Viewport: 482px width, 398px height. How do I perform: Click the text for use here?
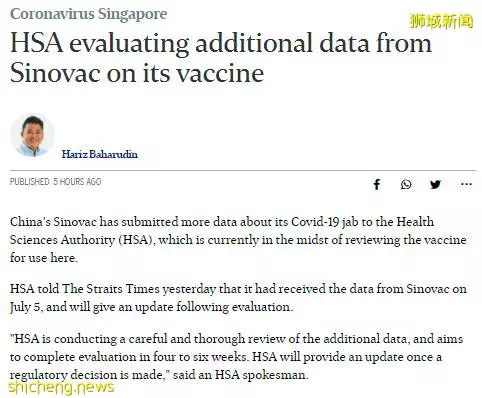[43, 258]
